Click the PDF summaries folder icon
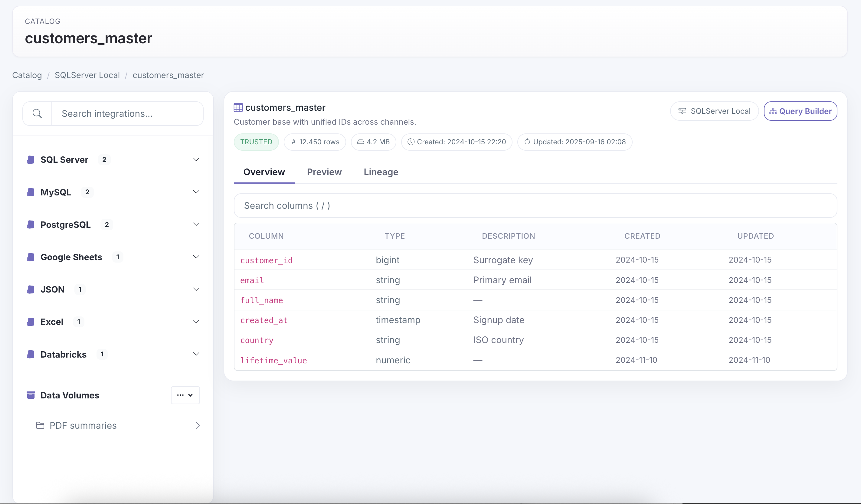Screen dimensions: 861x504 point(40,425)
